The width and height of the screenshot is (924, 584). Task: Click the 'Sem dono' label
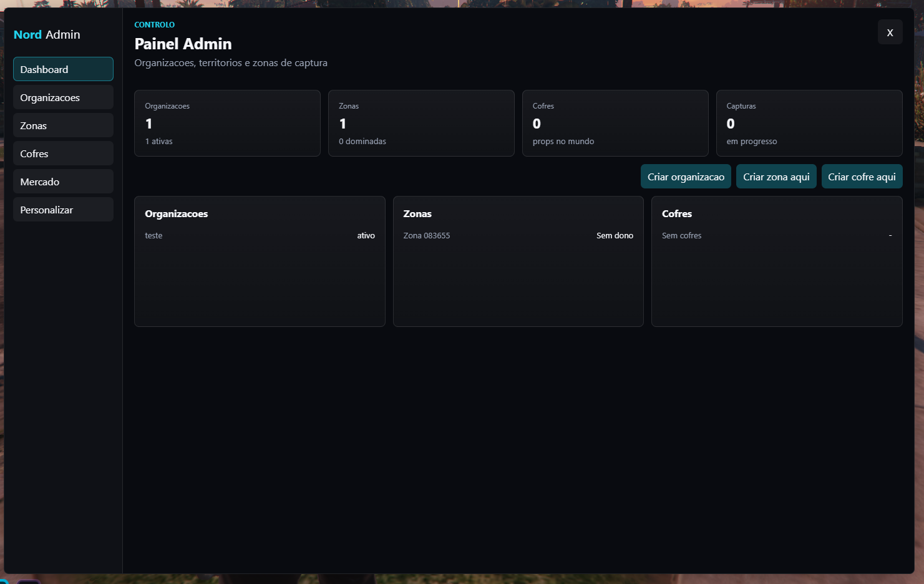615,235
